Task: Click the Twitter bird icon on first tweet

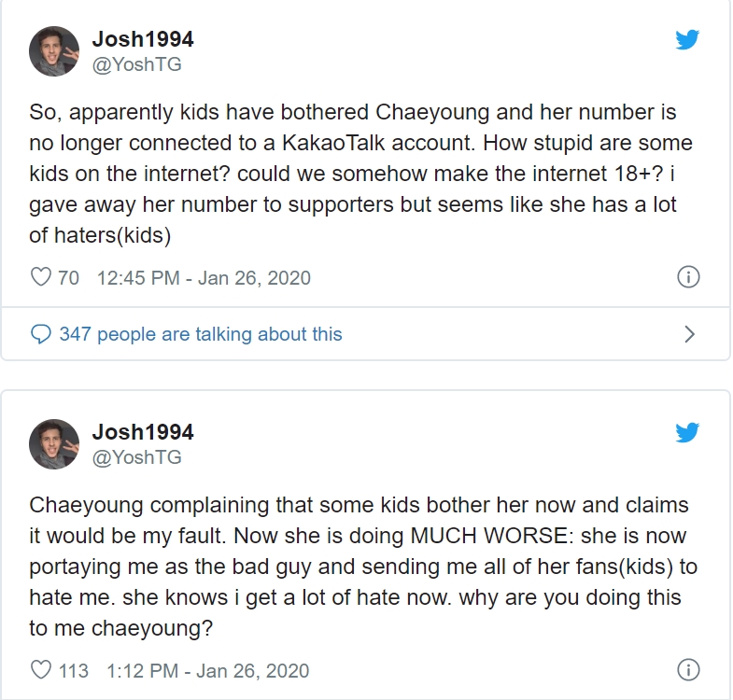Action: [x=687, y=39]
